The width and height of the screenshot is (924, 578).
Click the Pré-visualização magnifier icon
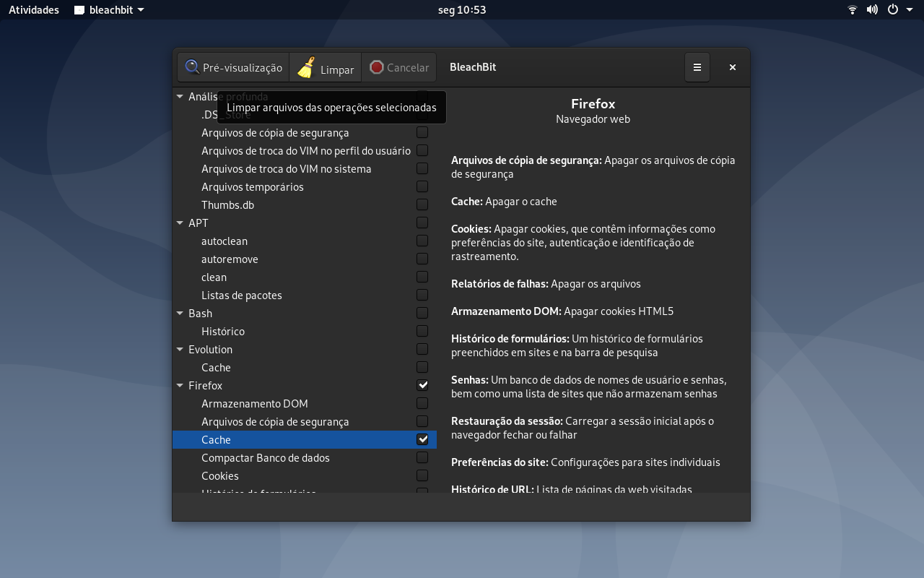coord(192,67)
